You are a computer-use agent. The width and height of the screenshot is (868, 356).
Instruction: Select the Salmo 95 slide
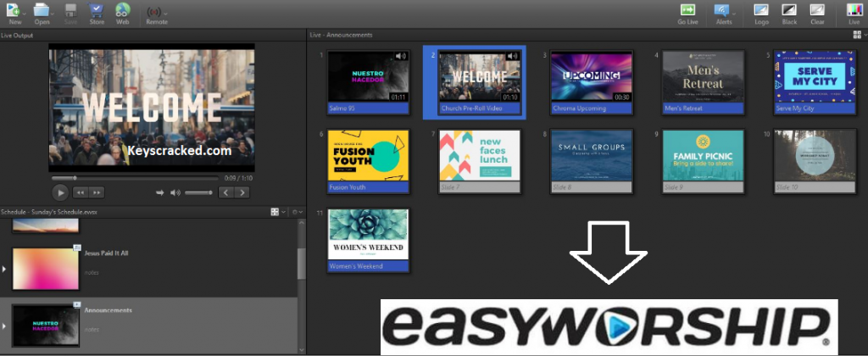[x=368, y=82]
